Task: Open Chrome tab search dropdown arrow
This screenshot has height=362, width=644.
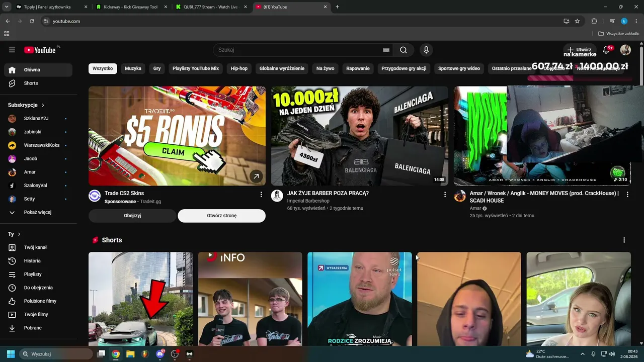Action: (7, 7)
